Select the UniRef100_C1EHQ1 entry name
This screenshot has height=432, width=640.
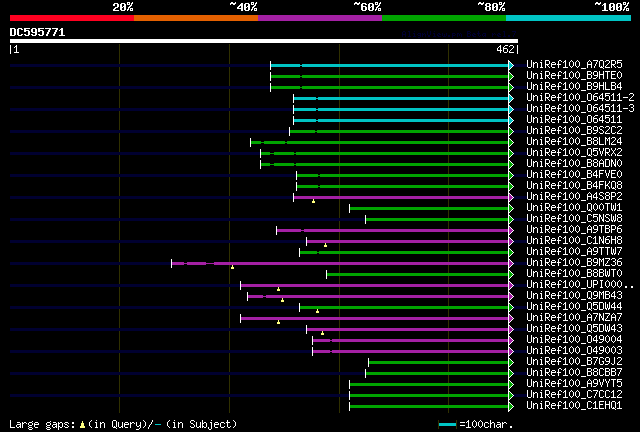coord(574,406)
